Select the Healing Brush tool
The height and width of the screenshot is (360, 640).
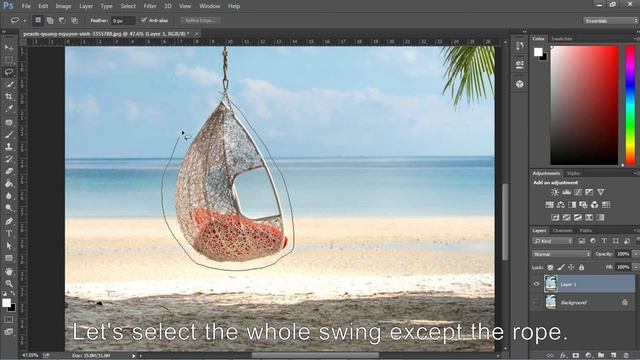click(9, 122)
